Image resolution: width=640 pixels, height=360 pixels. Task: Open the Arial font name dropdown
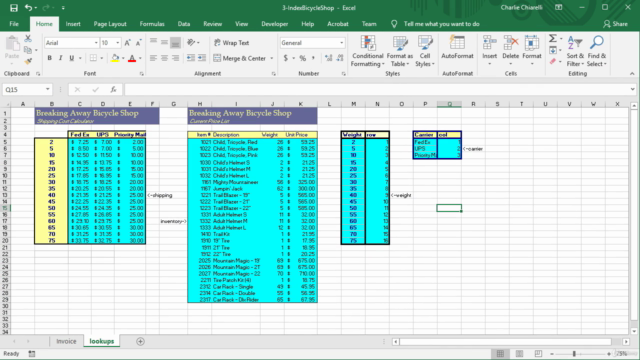(x=96, y=43)
